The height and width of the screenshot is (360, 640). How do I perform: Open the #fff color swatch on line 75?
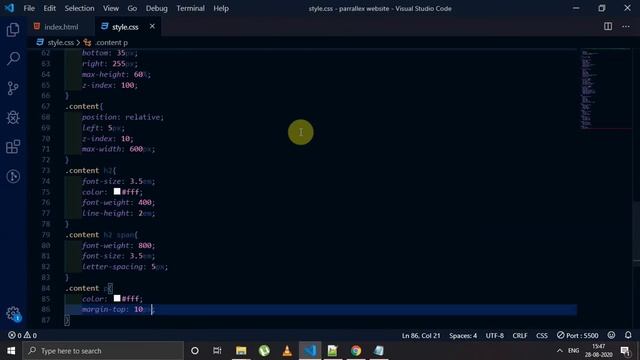(x=117, y=191)
